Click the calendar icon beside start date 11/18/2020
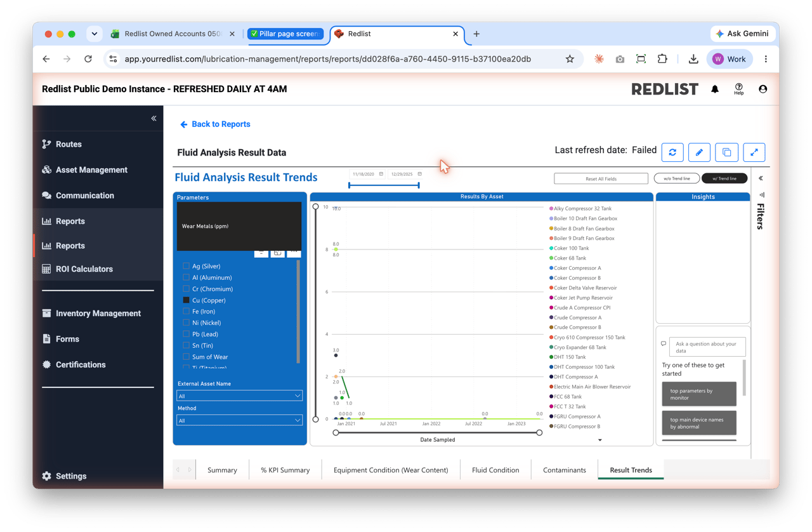 pyautogui.click(x=381, y=174)
